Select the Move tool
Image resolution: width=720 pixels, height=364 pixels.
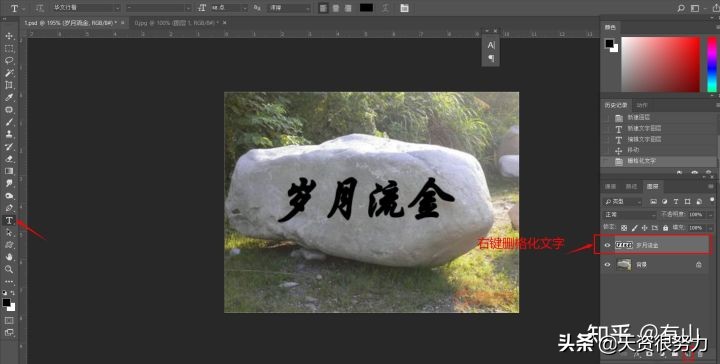(x=9, y=36)
